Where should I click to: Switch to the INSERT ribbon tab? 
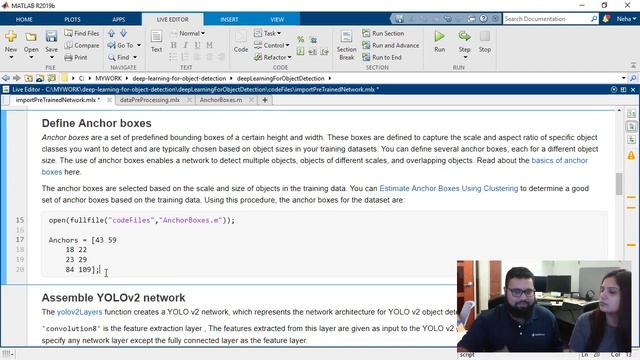(229, 19)
